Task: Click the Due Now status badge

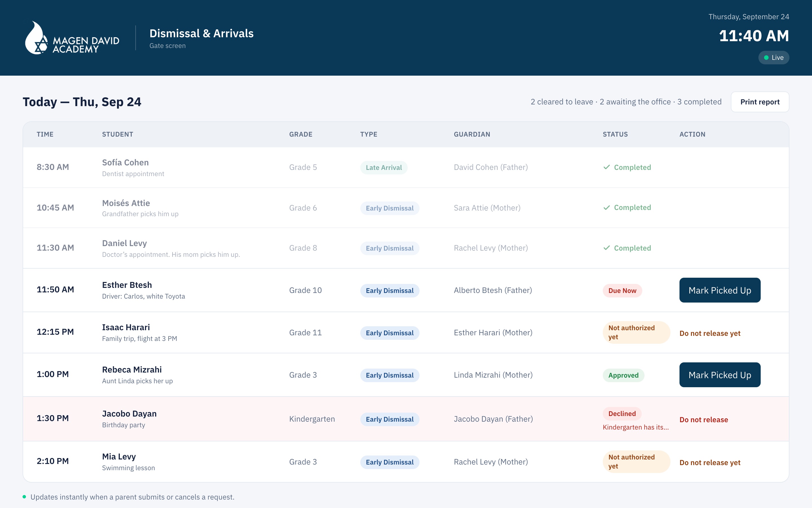Action: point(622,291)
